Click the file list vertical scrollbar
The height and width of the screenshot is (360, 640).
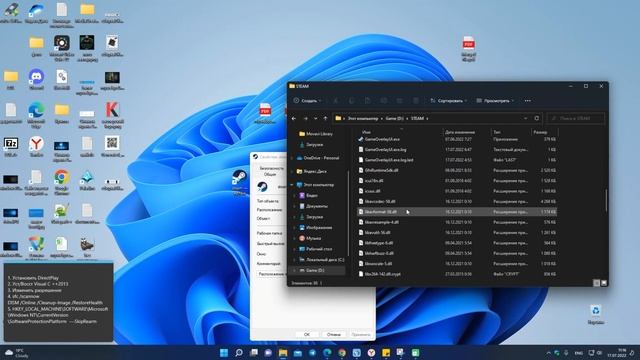(x=607, y=200)
